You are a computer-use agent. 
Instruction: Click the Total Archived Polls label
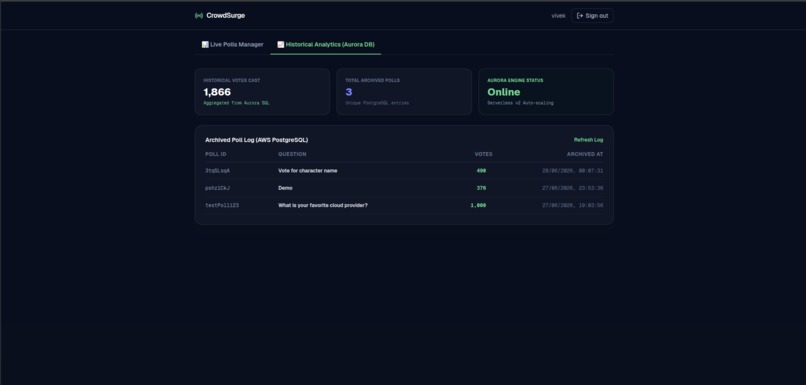(x=373, y=81)
